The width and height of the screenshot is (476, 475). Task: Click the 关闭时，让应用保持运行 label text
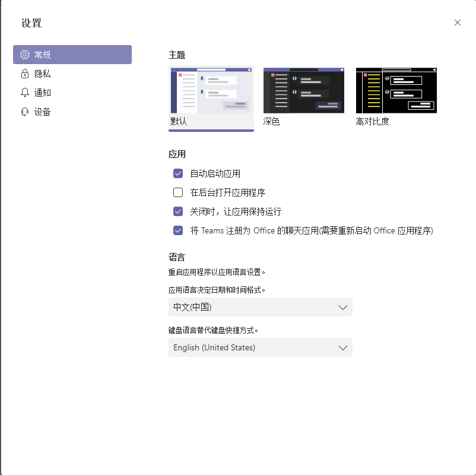[236, 212]
